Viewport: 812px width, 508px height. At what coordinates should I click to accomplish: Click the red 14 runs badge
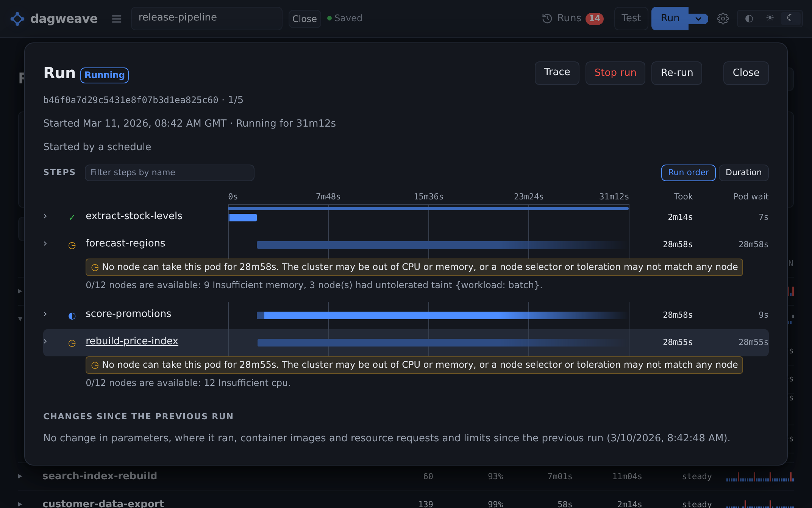594,19
